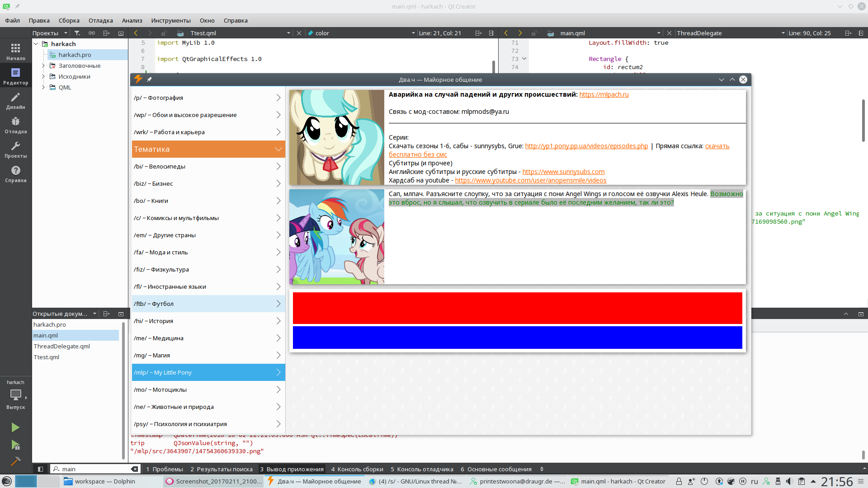868x488 pixels.
Task: Open the ThreadDelegate symbol dropdown
Action: coord(730,33)
